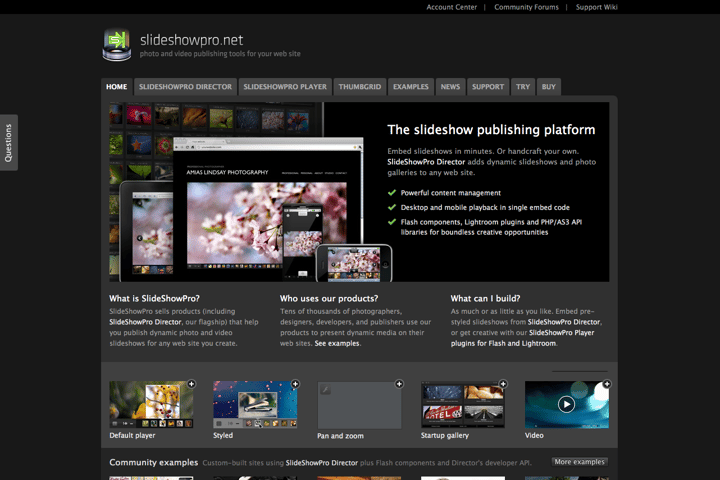The width and height of the screenshot is (720, 480).
Task: Expand the Default player example plus icon
Action: click(x=191, y=384)
